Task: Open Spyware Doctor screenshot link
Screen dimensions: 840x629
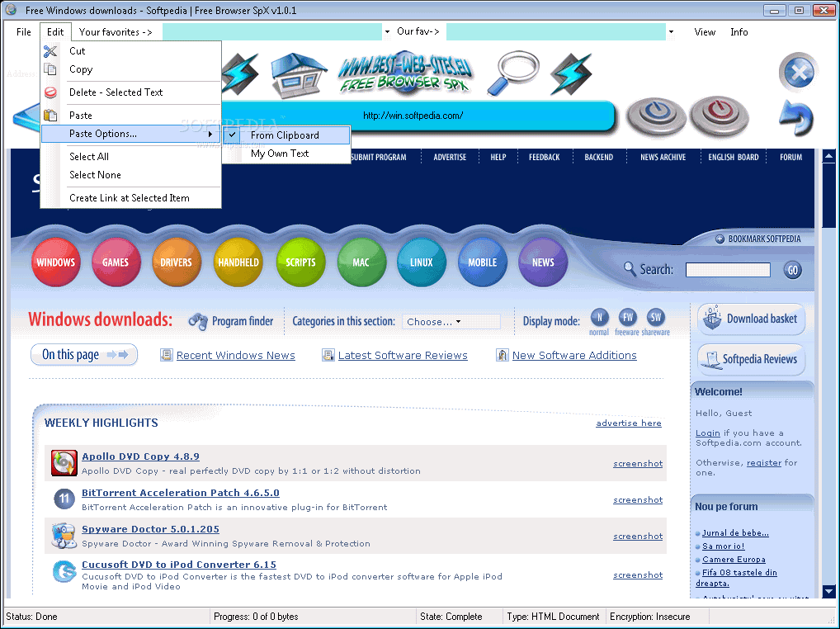Action: point(638,536)
